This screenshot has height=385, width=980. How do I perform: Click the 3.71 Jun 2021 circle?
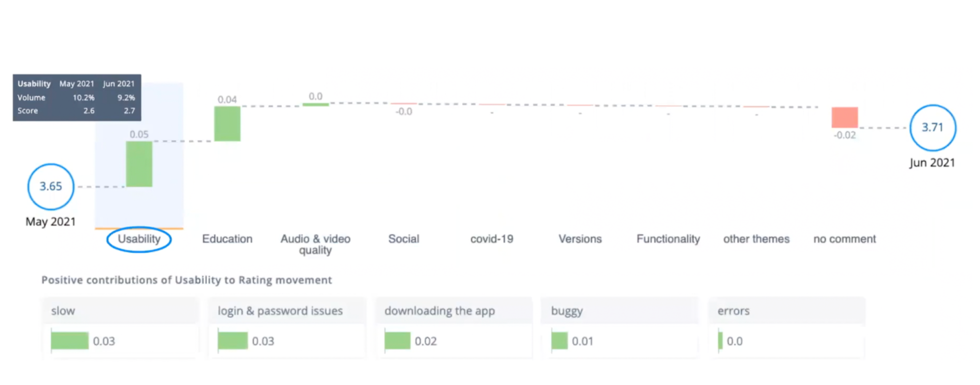(x=933, y=128)
